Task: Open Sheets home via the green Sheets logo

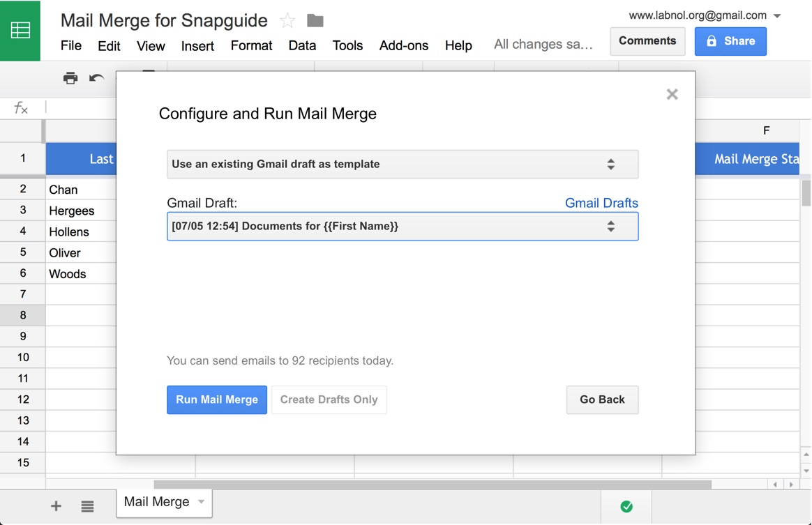Action: tap(20, 30)
